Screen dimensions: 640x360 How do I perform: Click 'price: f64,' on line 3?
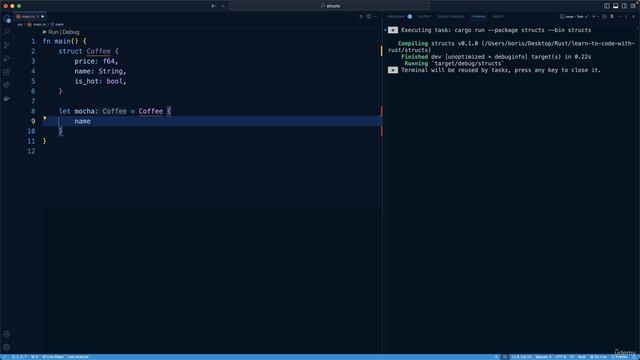(96, 61)
